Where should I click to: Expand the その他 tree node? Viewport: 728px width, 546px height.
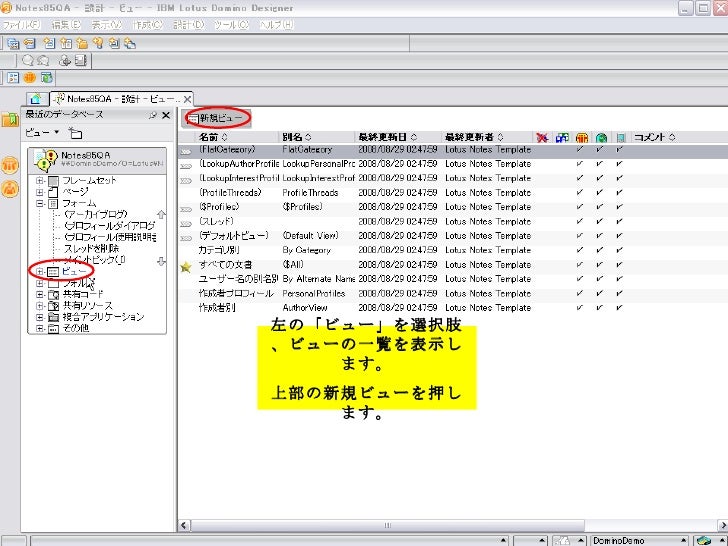pyautogui.click(x=40, y=329)
